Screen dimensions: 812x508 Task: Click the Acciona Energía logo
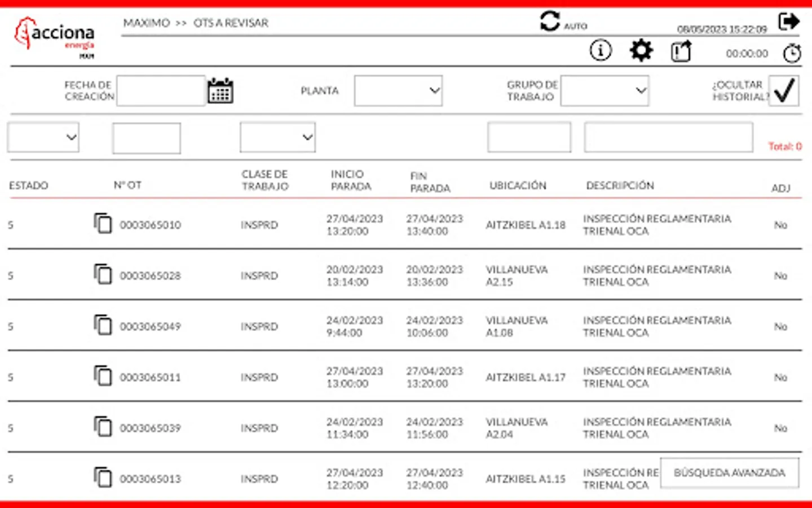(55, 37)
